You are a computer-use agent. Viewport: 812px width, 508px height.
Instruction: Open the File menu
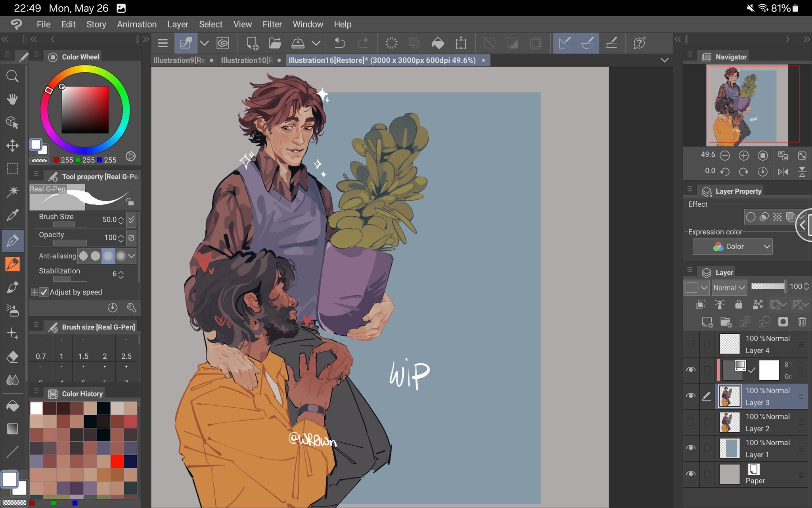tap(44, 24)
